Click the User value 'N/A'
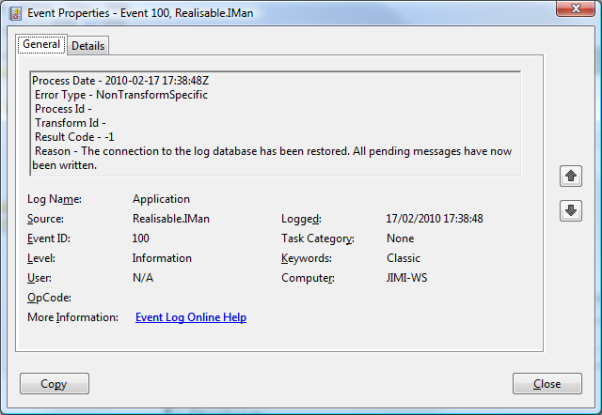 tap(143, 278)
